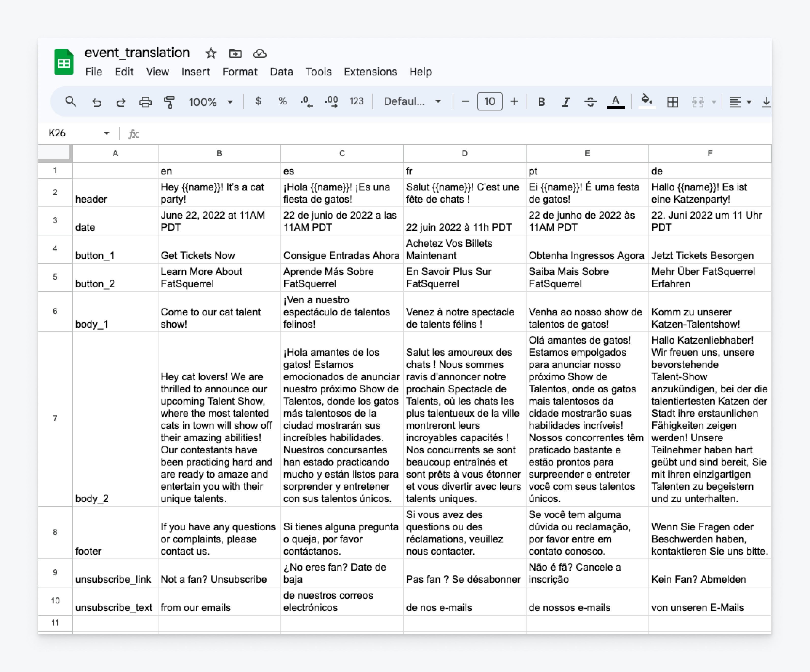Viewport: 810px width, 672px height.
Task: Toggle bold formatting
Action: point(541,102)
